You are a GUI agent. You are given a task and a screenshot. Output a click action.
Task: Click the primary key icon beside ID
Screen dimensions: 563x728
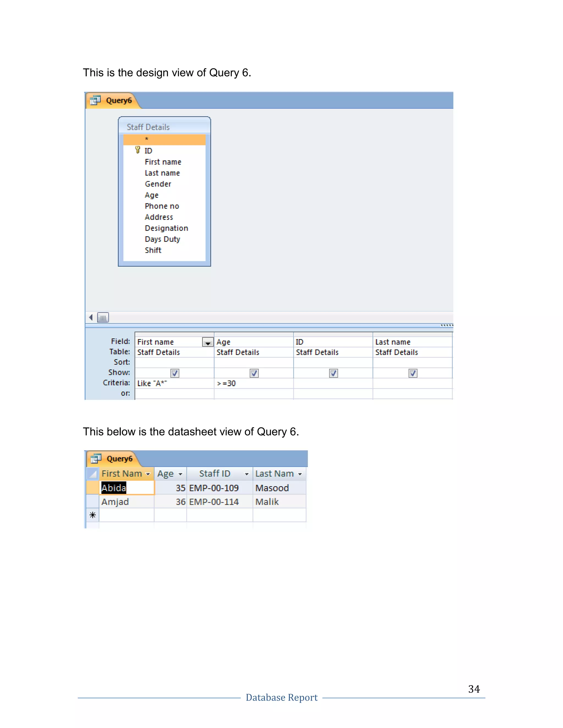click(137, 150)
